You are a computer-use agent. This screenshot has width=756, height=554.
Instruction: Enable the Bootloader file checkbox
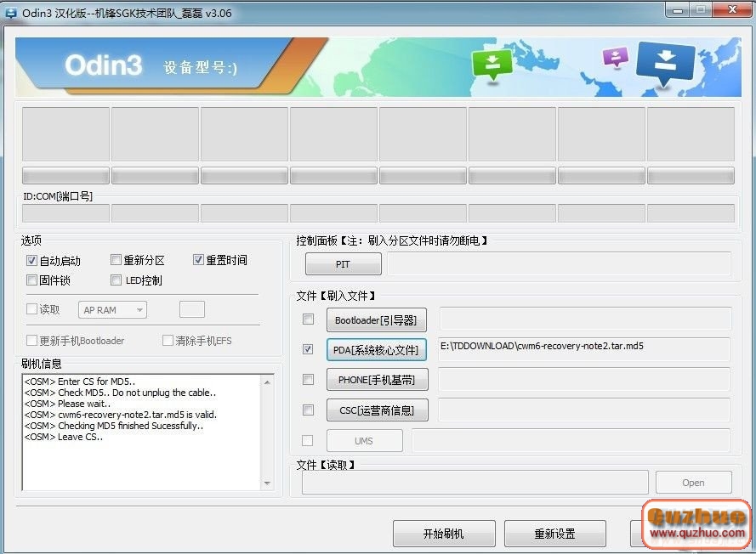[308, 319]
